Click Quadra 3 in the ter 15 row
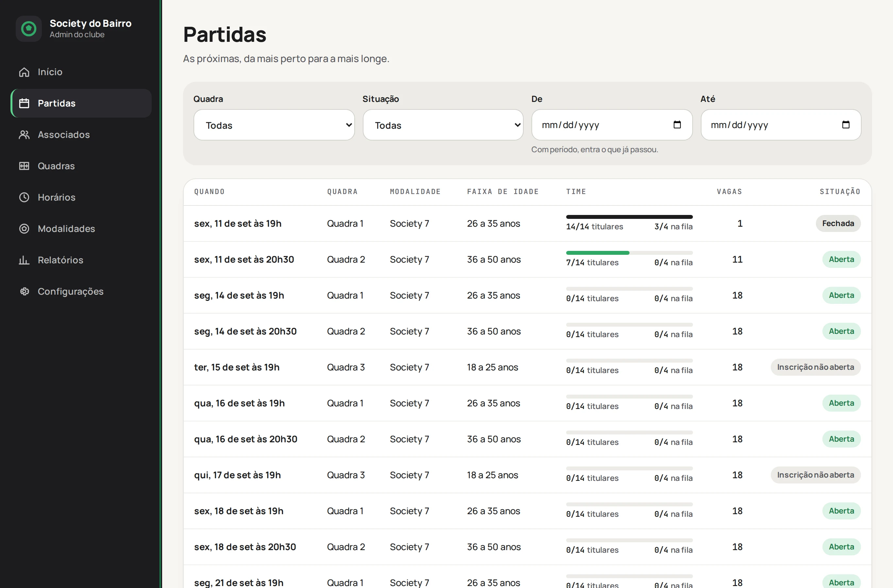The height and width of the screenshot is (588, 893). [x=345, y=367]
